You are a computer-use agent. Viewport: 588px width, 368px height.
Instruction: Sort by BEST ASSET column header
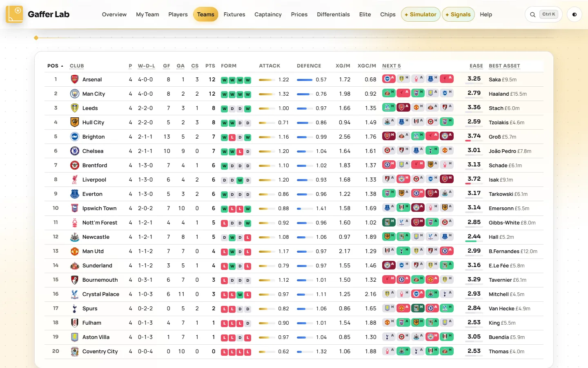504,66
